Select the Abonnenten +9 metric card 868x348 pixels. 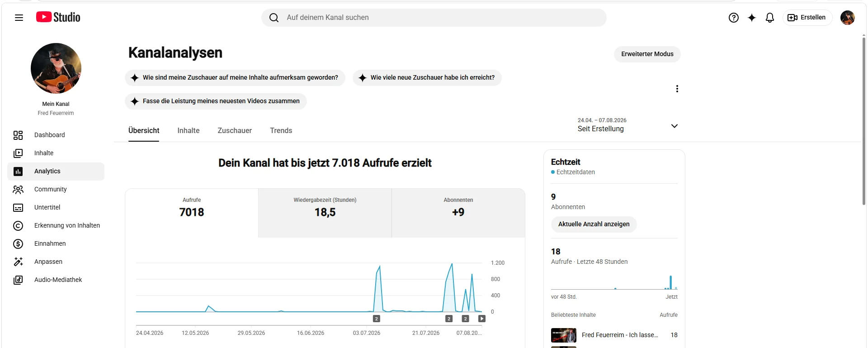click(x=458, y=213)
